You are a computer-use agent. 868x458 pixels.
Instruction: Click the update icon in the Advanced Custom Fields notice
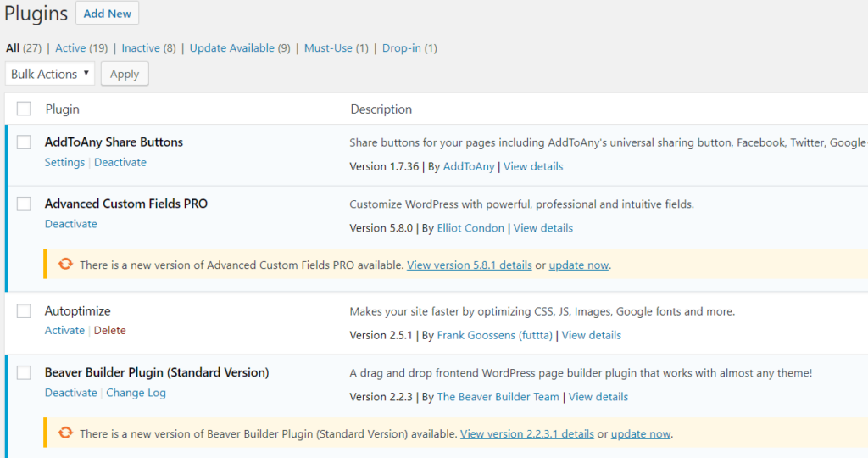point(65,264)
